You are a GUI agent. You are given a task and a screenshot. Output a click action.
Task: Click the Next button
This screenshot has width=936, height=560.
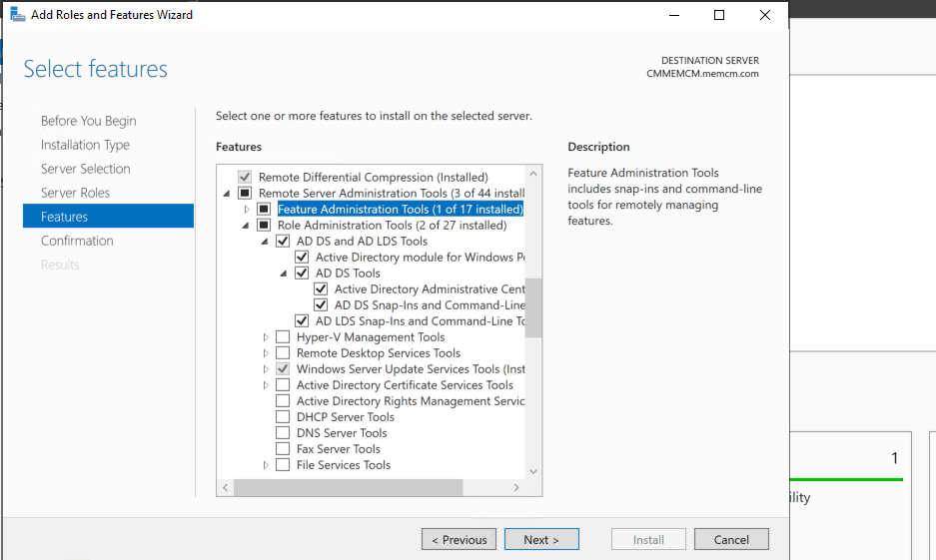click(541, 539)
